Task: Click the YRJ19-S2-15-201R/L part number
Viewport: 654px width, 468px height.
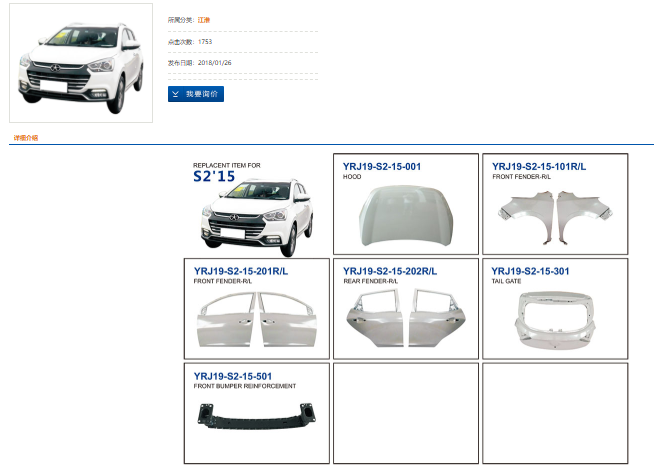Action: [241, 271]
